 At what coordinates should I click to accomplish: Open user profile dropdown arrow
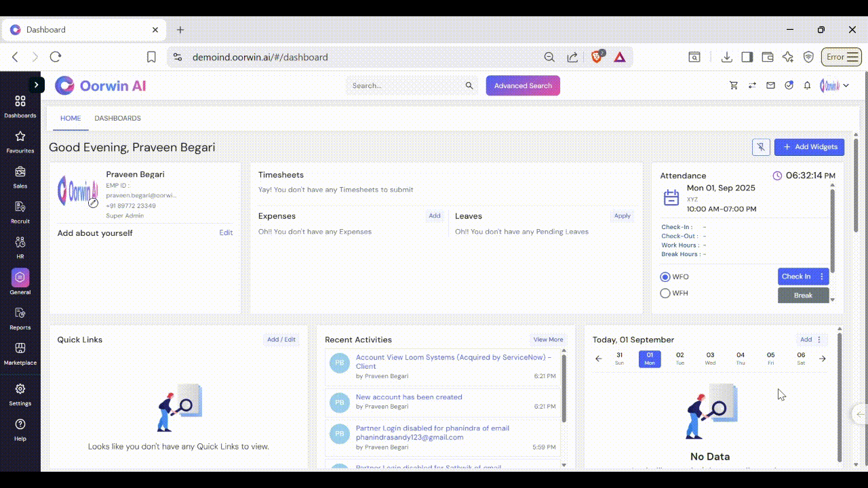[x=846, y=85]
